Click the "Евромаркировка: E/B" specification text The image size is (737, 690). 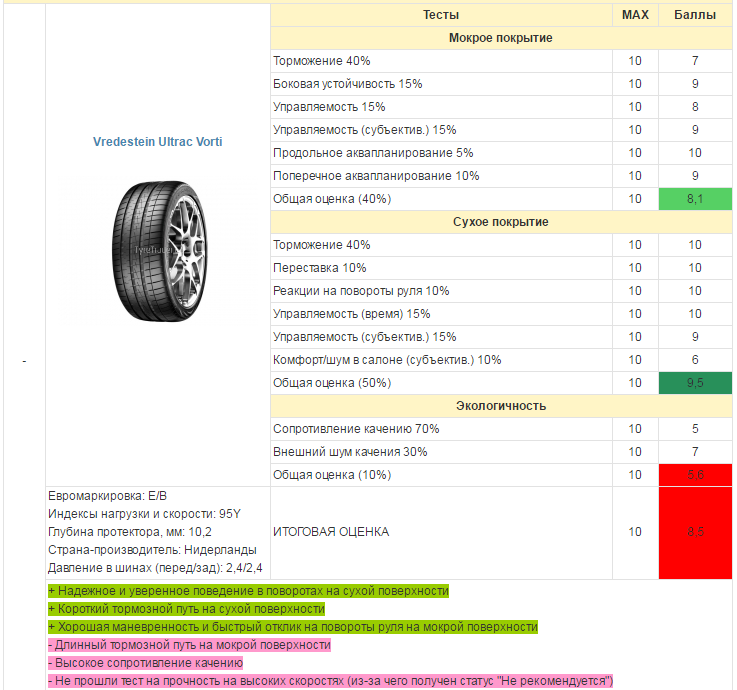pyautogui.click(x=108, y=496)
